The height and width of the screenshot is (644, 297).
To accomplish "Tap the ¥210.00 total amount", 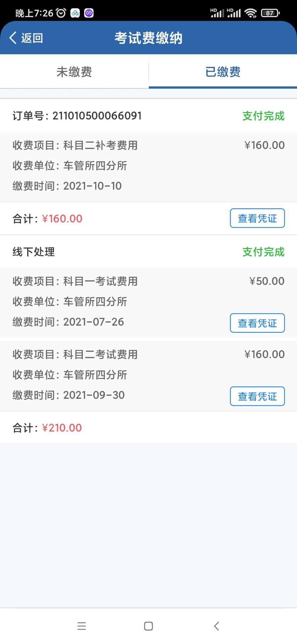I will click(62, 428).
